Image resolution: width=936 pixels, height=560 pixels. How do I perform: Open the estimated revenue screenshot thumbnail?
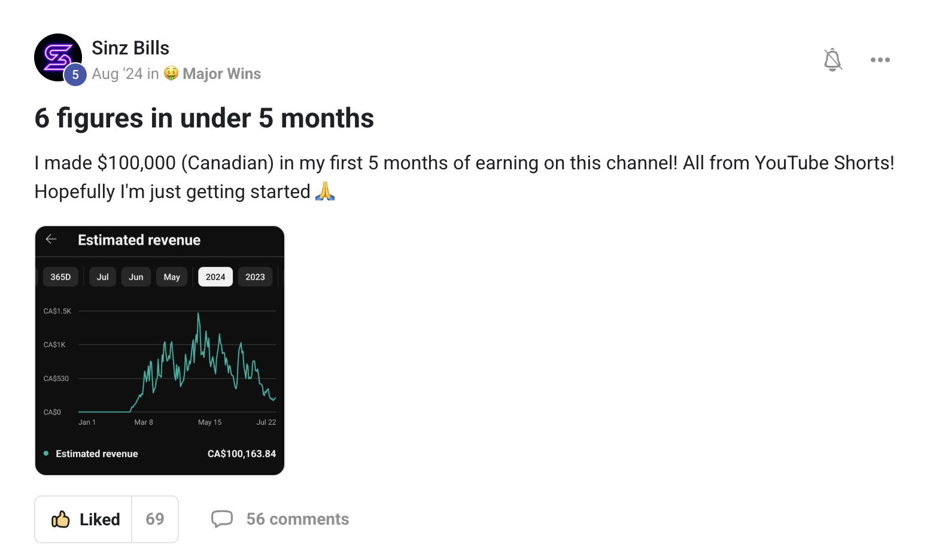(160, 359)
